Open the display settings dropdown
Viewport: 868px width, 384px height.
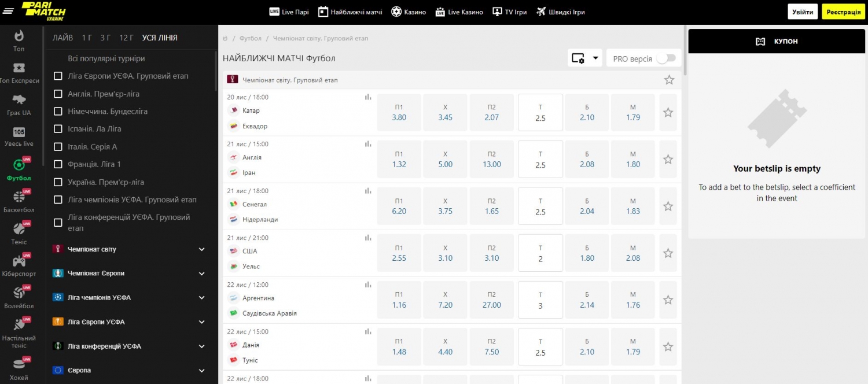tap(585, 58)
